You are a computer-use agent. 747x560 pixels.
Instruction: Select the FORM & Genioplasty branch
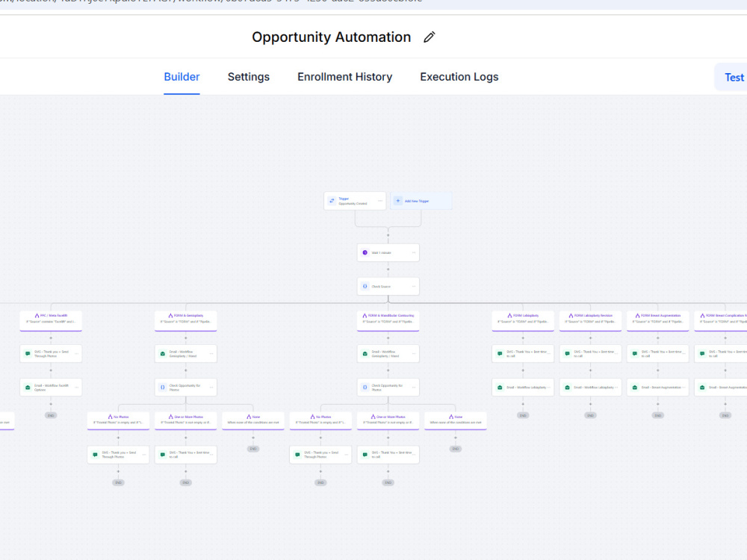coord(186,320)
